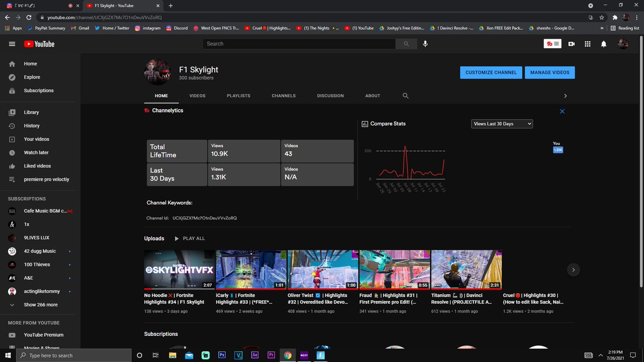
Task: Expand Show 266 more subscriptions
Action: pyautogui.click(x=40, y=305)
